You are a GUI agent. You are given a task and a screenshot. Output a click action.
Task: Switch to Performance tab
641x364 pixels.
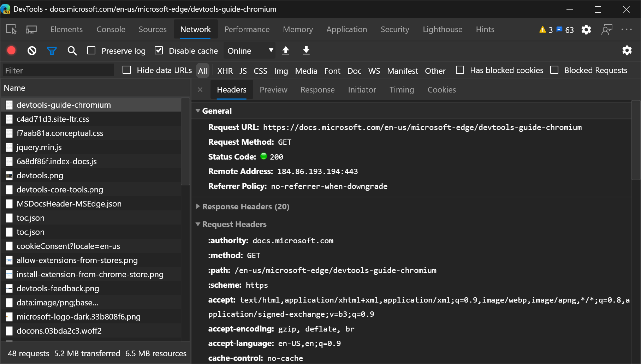pyautogui.click(x=247, y=29)
